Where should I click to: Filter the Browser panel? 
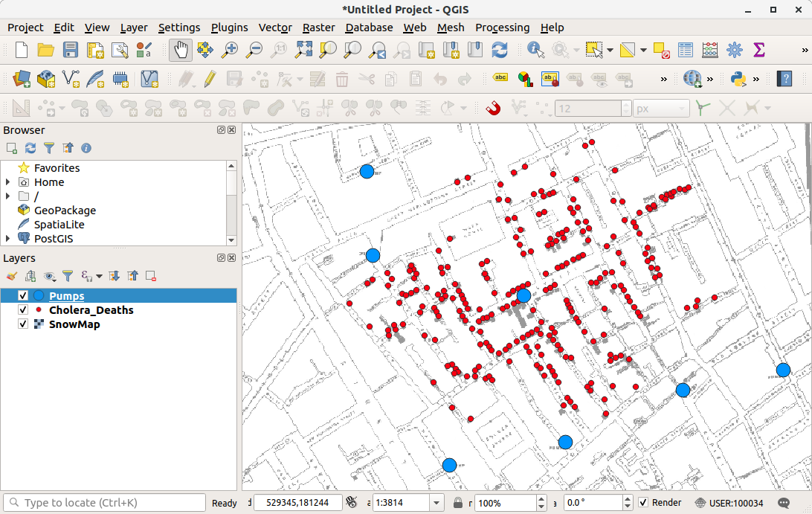point(49,148)
